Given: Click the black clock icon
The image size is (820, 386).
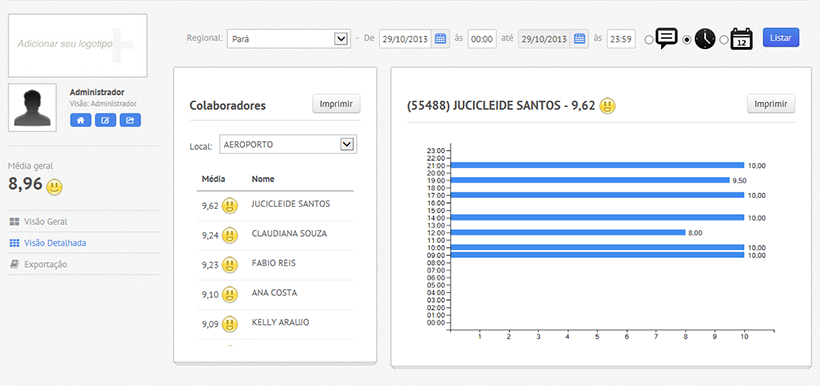Looking at the screenshot, I should [704, 39].
